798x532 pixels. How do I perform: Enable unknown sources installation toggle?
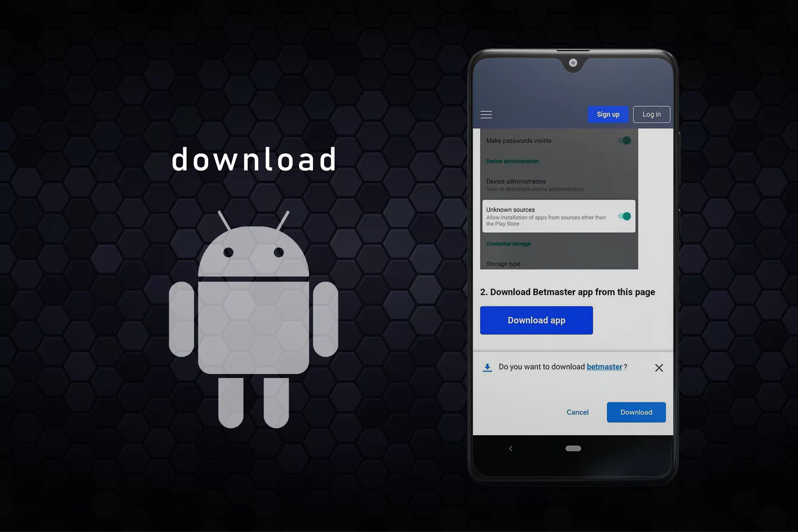point(625,216)
